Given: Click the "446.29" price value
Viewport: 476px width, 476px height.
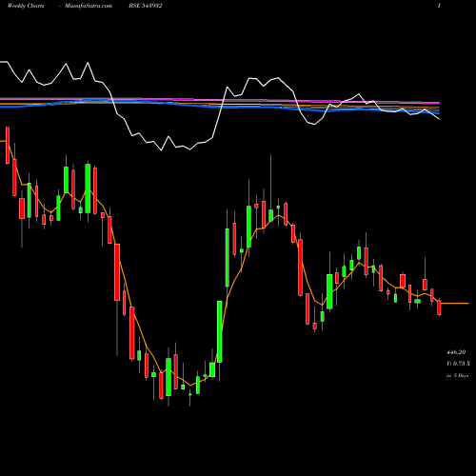Looking at the screenshot, I should point(456,352).
